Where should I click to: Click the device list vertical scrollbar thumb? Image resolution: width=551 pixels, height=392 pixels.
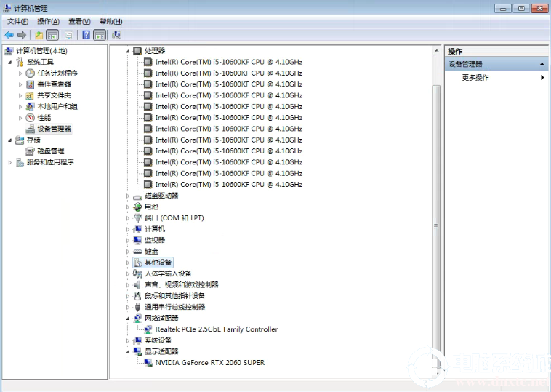click(436, 225)
